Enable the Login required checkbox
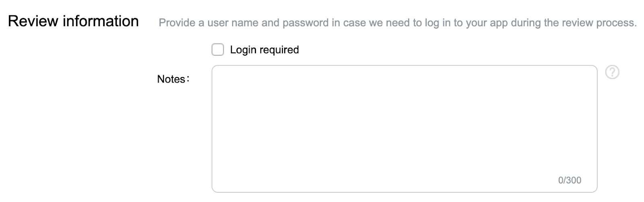The height and width of the screenshot is (202, 644). pyautogui.click(x=218, y=50)
